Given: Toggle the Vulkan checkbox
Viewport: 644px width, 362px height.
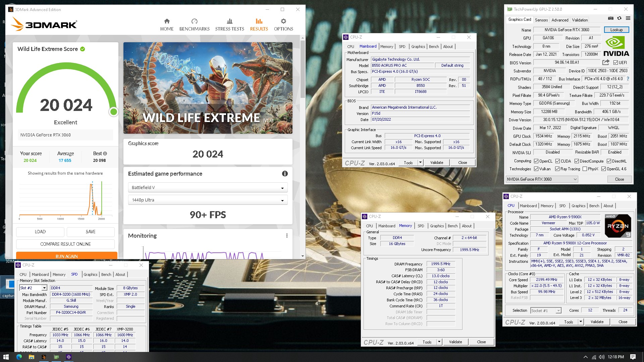Looking at the screenshot, I should (536, 169).
